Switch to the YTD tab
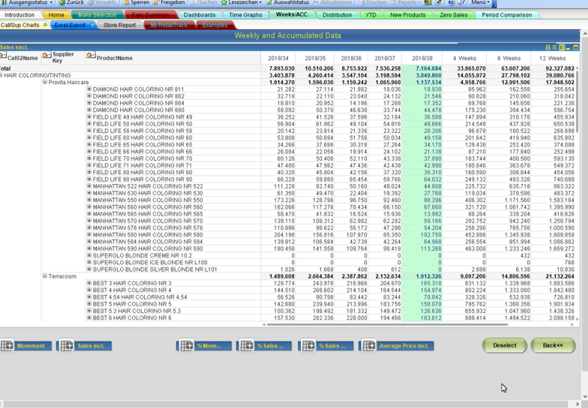Screen dimensions: 588x408 [x=371, y=15]
